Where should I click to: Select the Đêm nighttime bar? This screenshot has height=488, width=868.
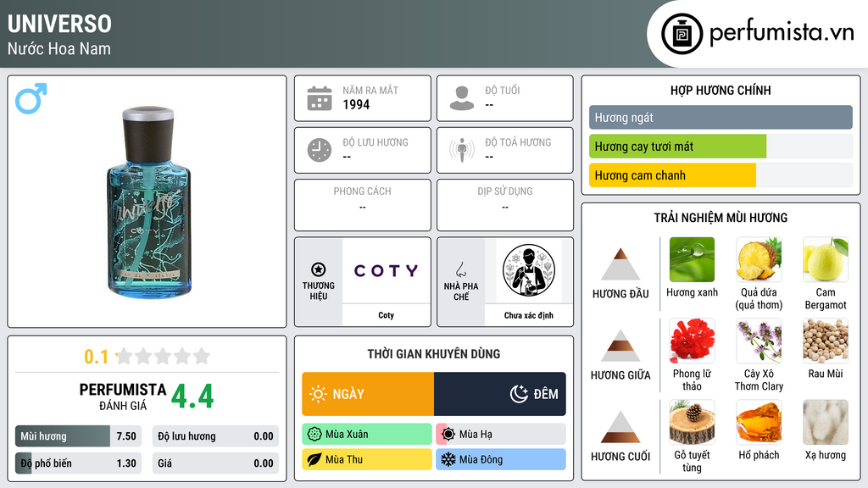point(500,394)
